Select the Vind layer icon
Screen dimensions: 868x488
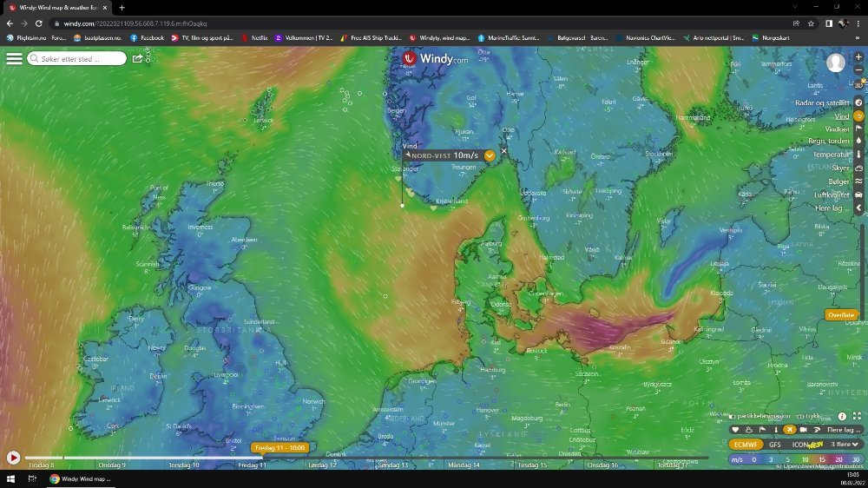pos(858,116)
